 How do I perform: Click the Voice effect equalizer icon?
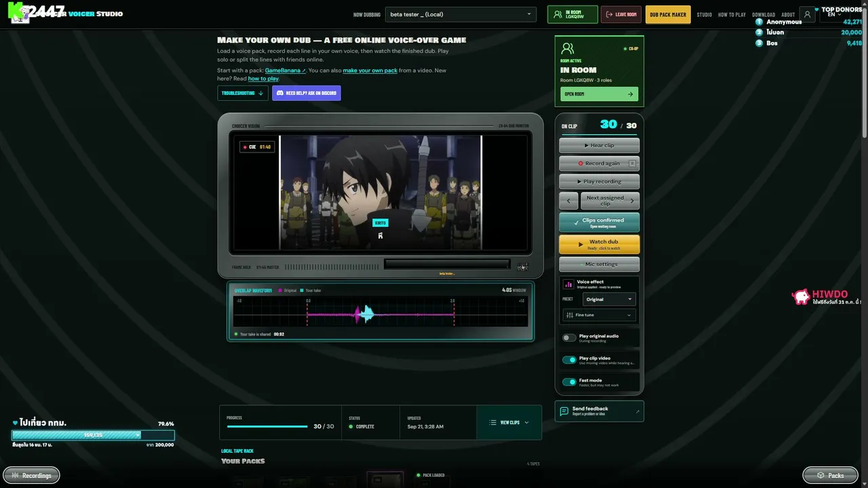click(x=568, y=284)
